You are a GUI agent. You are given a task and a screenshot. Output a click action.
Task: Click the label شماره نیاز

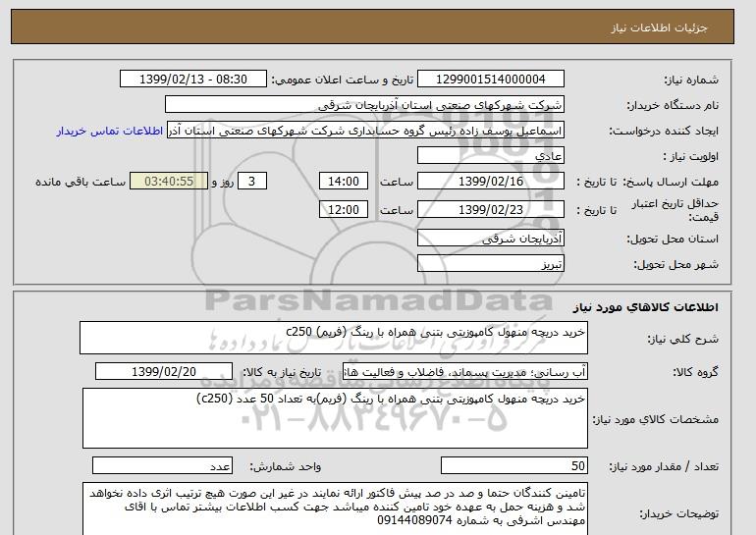tap(692, 80)
